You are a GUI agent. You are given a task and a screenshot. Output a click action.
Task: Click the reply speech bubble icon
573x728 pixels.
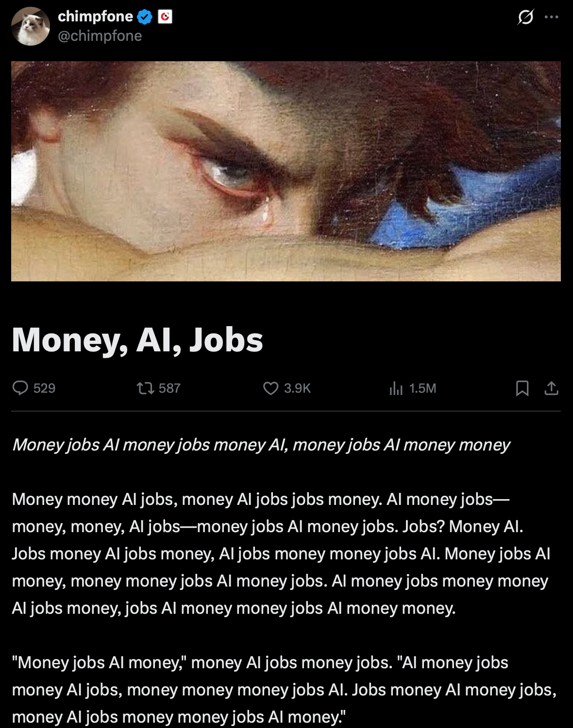[20, 388]
